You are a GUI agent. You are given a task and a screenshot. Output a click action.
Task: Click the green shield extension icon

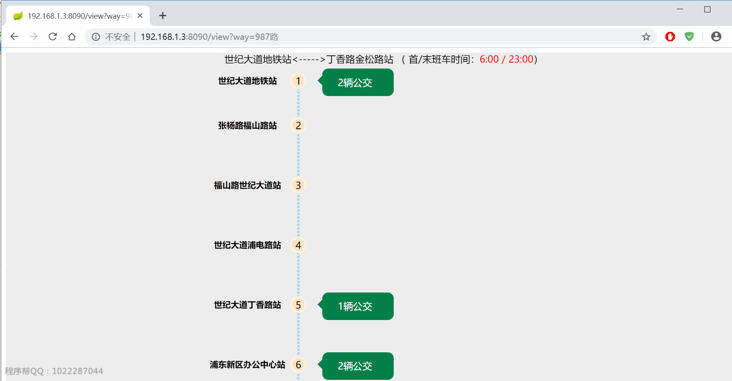(689, 36)
